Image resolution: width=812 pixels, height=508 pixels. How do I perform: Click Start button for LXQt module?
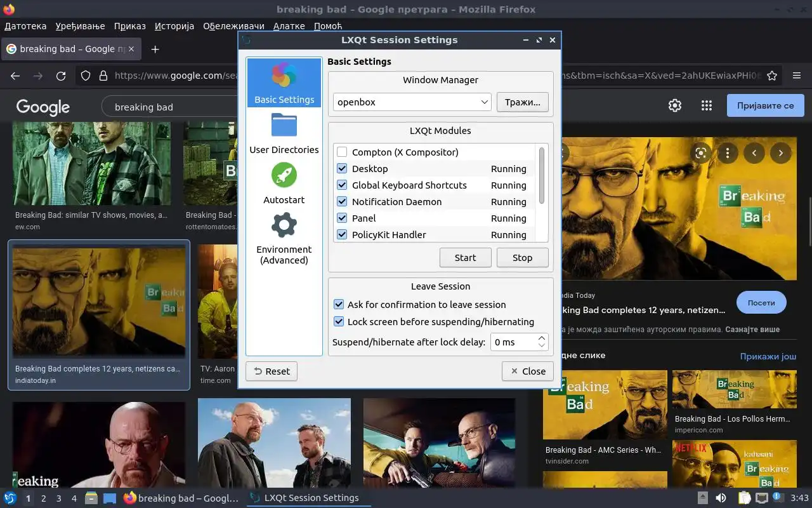465,257
